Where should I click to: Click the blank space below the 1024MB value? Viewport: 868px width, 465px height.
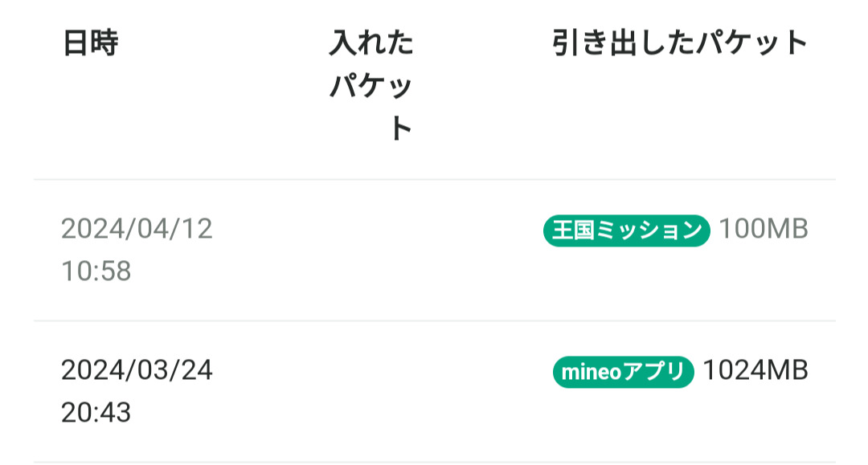pos(755,418)
